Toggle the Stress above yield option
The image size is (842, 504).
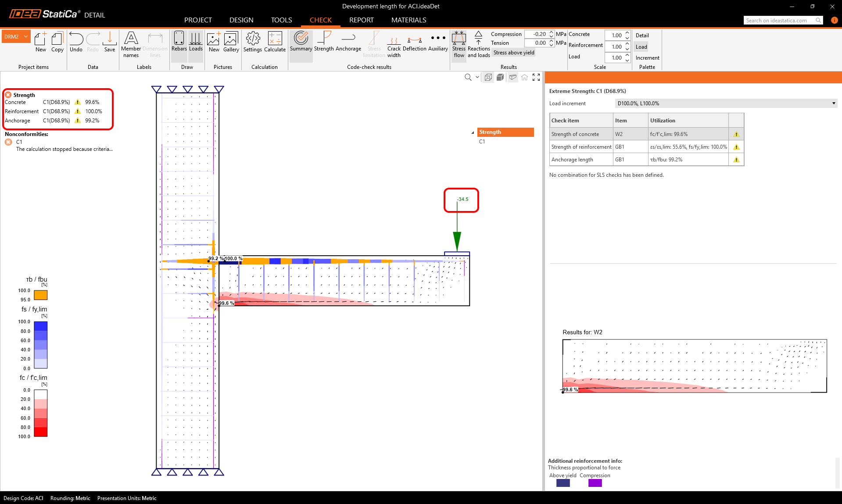514,53
